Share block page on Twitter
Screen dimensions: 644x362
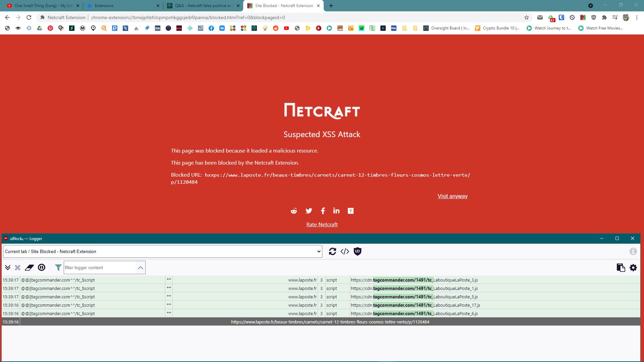[x=309, y=211]
